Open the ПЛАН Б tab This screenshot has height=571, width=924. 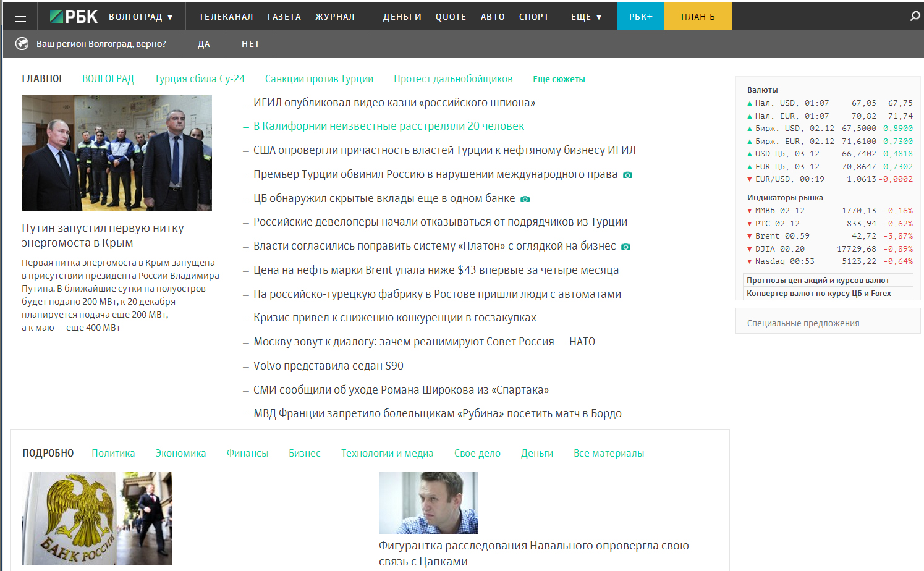[698, 17]
